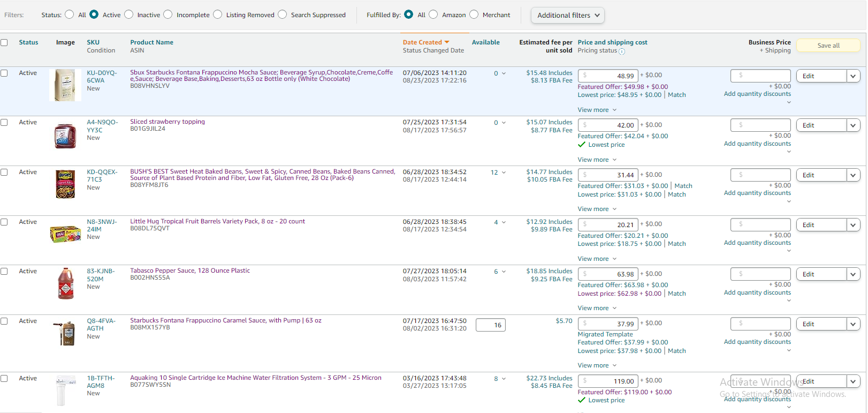The image size is (868, 413).
Task: Open the Additional filters dropdown
Action: (568, 16)
